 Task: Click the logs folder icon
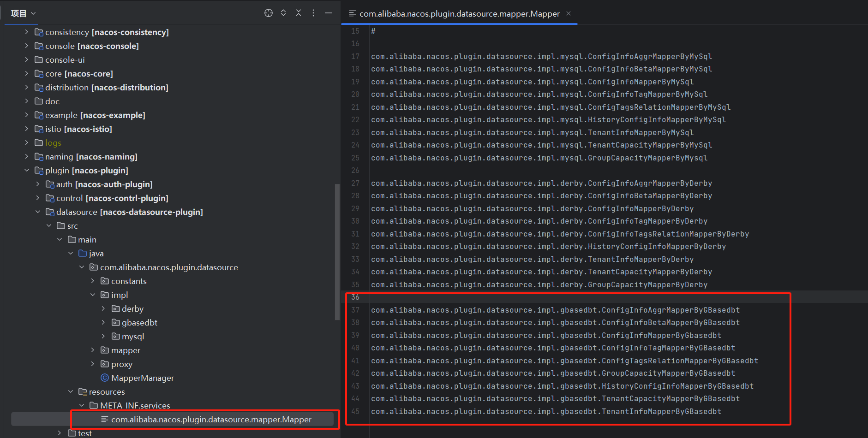39,142
